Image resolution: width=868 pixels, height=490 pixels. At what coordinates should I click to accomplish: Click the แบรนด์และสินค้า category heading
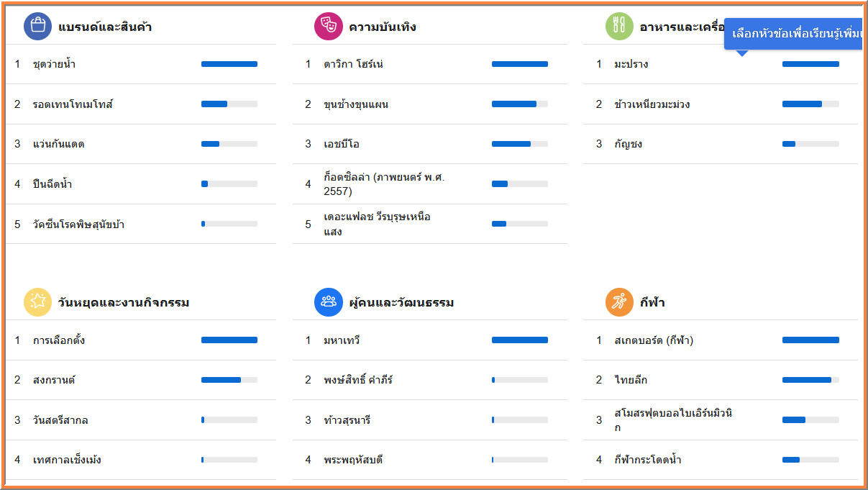pyautogui.click(x=105, y=27)
